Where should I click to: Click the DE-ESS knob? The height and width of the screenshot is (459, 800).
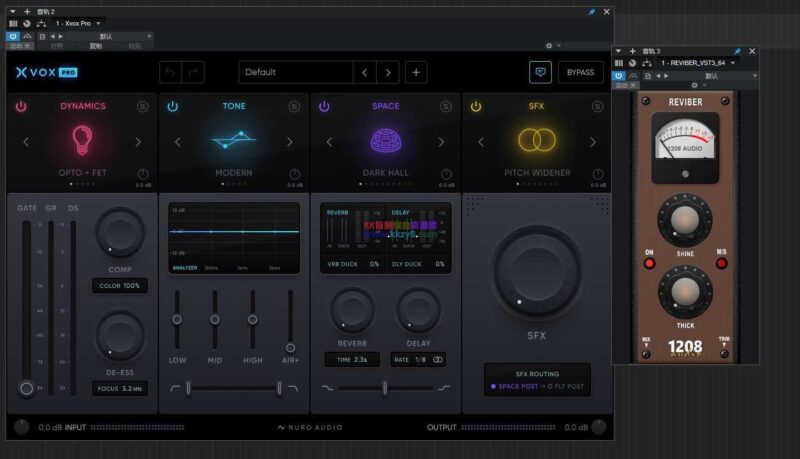click(x=120, y=336)
